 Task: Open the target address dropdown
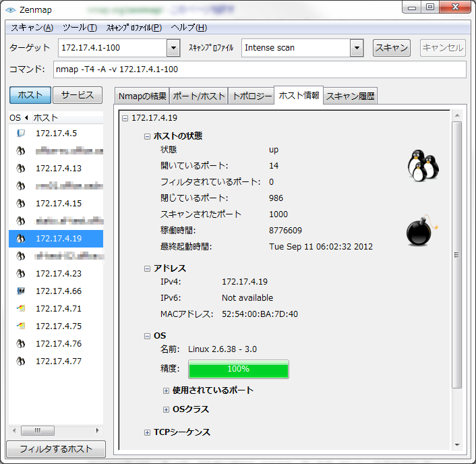coord(173,48)
